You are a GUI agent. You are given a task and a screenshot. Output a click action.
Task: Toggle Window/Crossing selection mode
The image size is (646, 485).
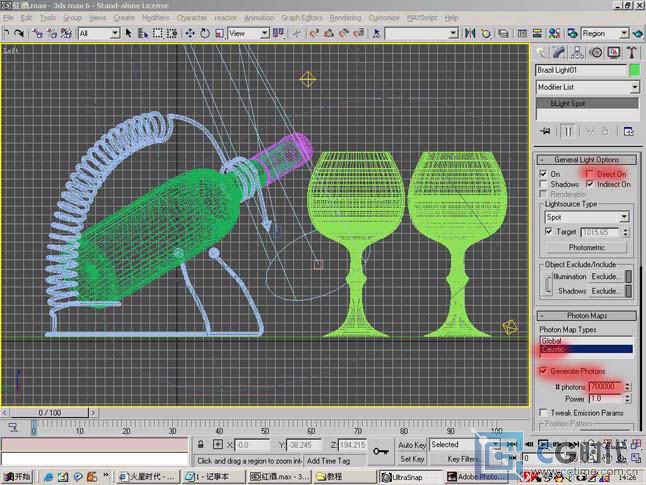(x=172, y=33)
